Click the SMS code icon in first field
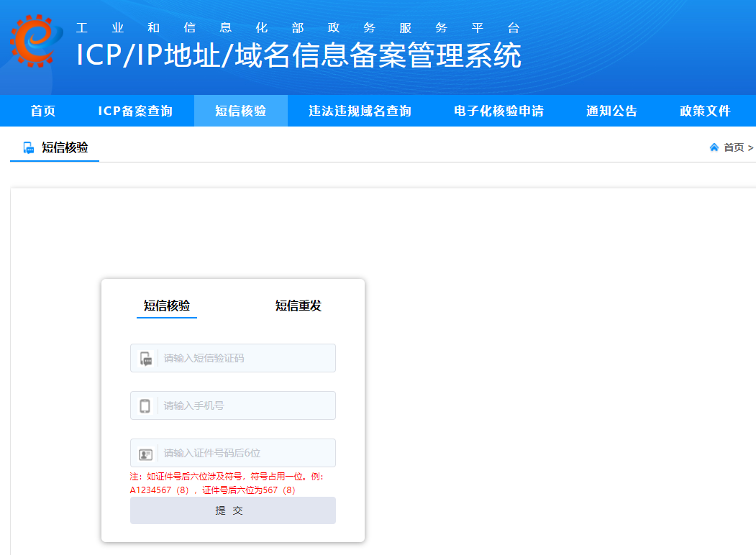The image size is (756, 555). 145,359
